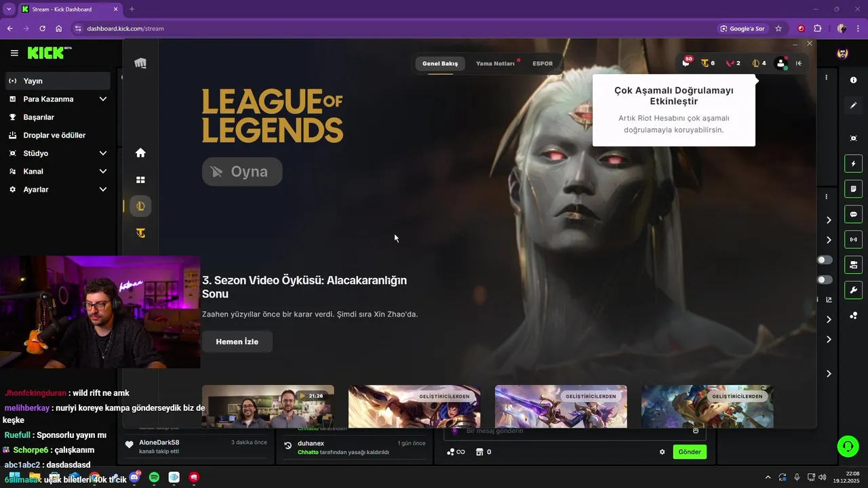868x488 pixels.
Task: Select Yayın in Kick sidebar
Action: click(58, 81)
